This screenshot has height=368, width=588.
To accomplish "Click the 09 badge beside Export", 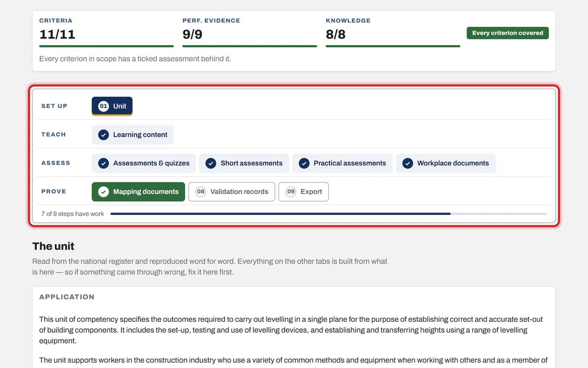I will (291, 191).
